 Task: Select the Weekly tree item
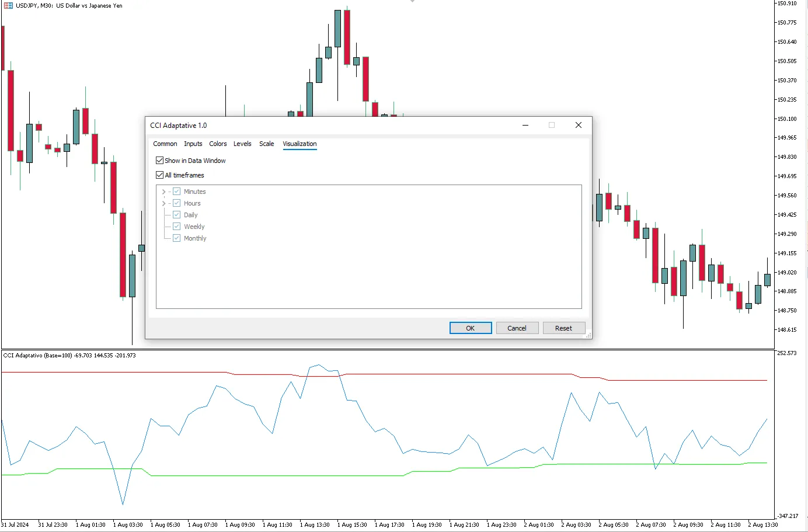tap(194, 227)
